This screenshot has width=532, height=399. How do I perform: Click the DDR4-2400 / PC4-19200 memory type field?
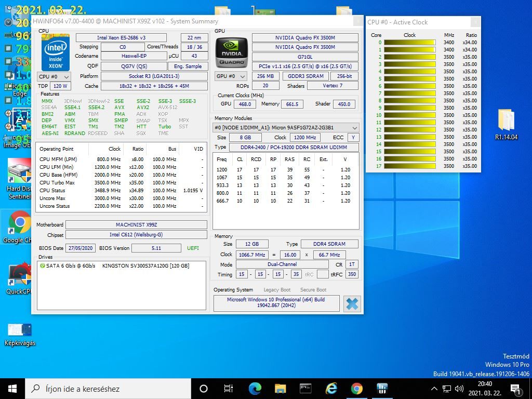tap(294, 147)
